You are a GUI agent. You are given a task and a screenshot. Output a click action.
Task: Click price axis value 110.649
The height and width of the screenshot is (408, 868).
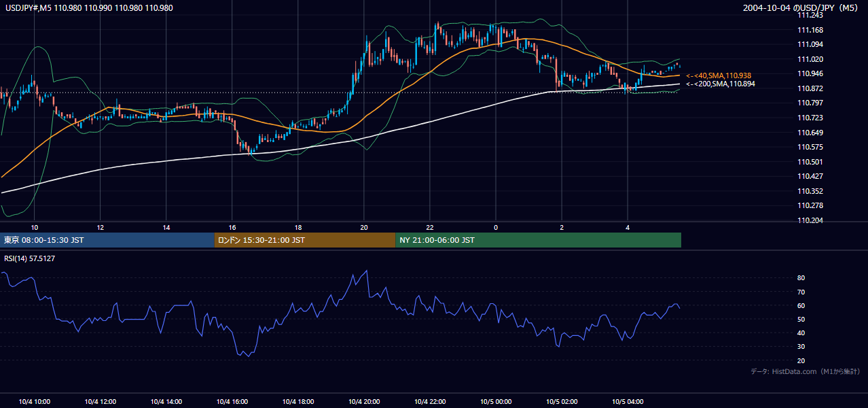pos(811,133)
